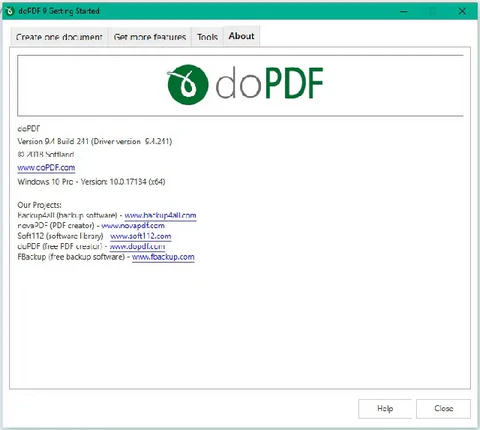Maximize the doPDF window
Image resolution: width=480 pixels, height=430 pixels.
pos(433,11)
